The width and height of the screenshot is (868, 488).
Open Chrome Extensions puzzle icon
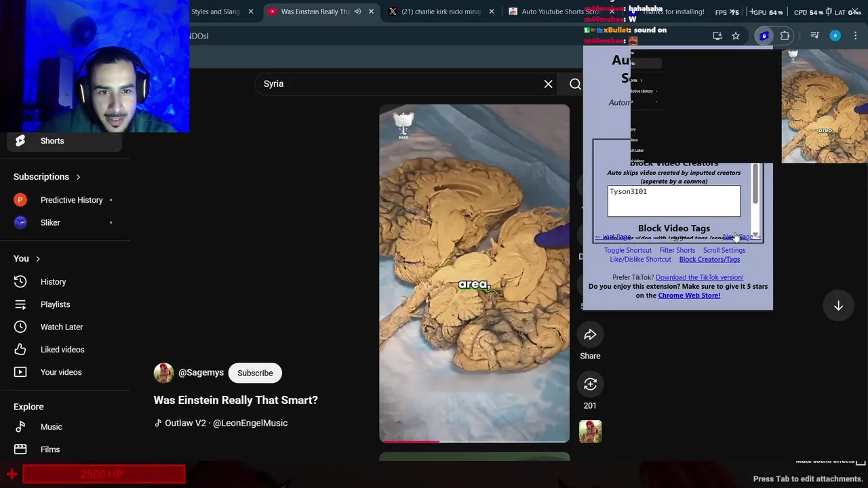click(785, 36)
